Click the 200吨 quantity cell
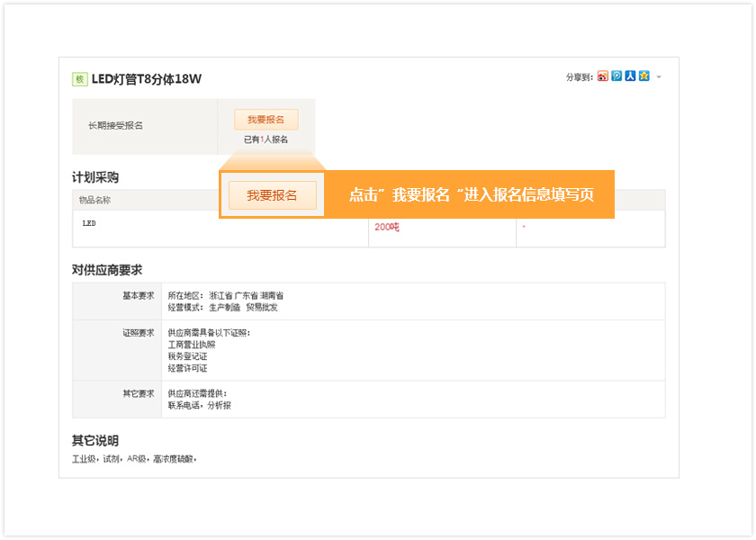Viewport: 756px width, 540px height. (387, 227)
